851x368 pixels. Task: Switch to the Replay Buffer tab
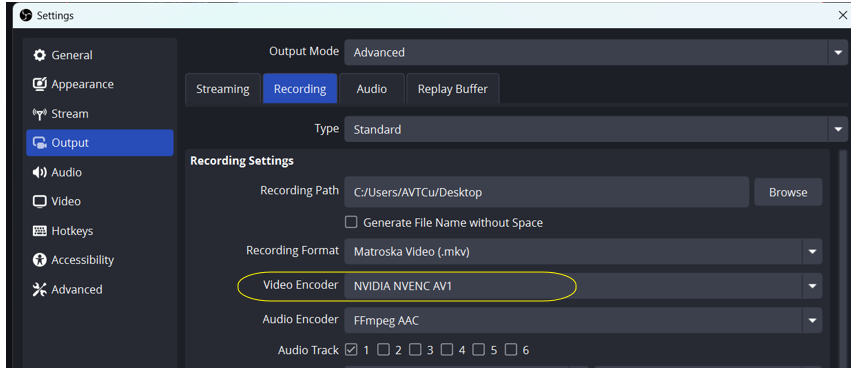(453, 89)
